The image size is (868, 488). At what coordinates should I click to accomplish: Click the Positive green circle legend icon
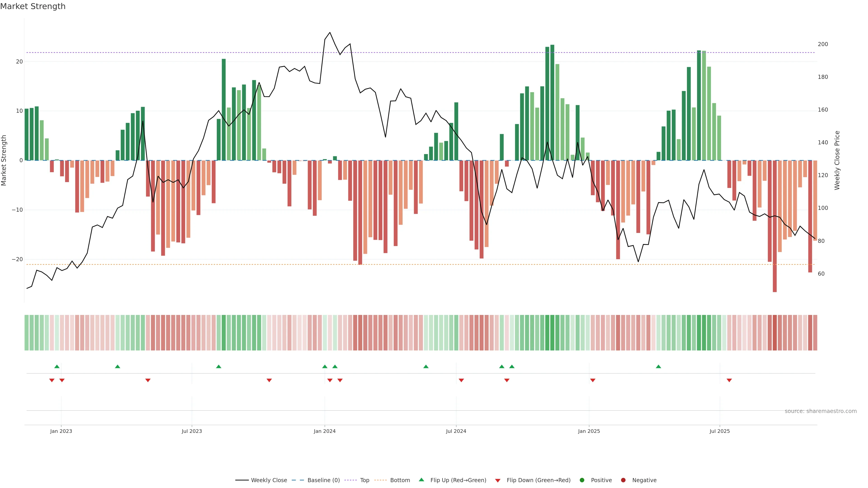coord(582,480)
